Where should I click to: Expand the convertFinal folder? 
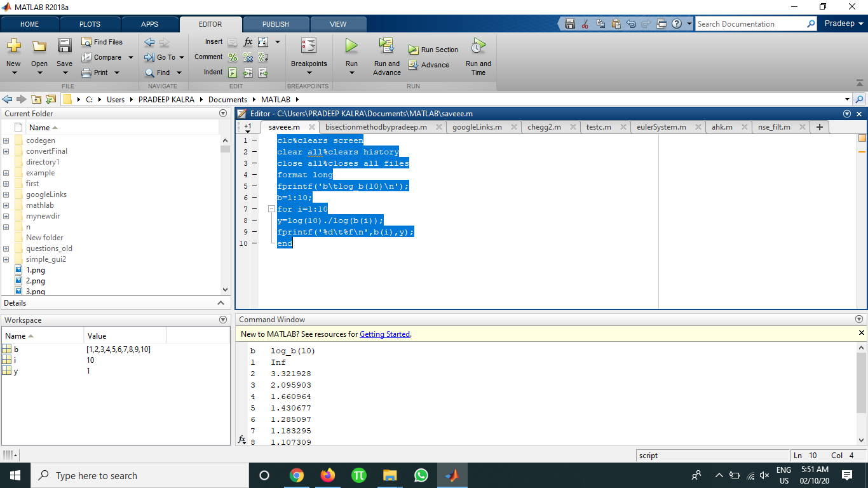(x=6, y=151)
